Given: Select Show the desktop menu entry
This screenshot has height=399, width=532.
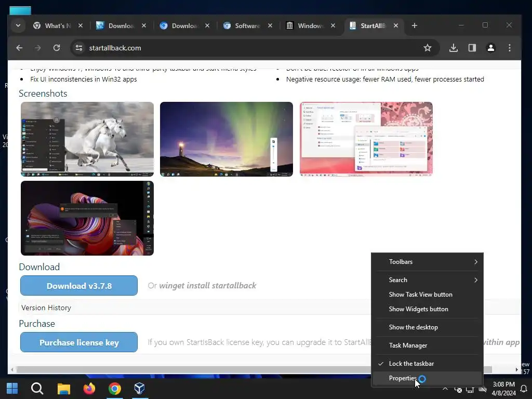Looking at the screenshot, I should click(x=428, y=327).
